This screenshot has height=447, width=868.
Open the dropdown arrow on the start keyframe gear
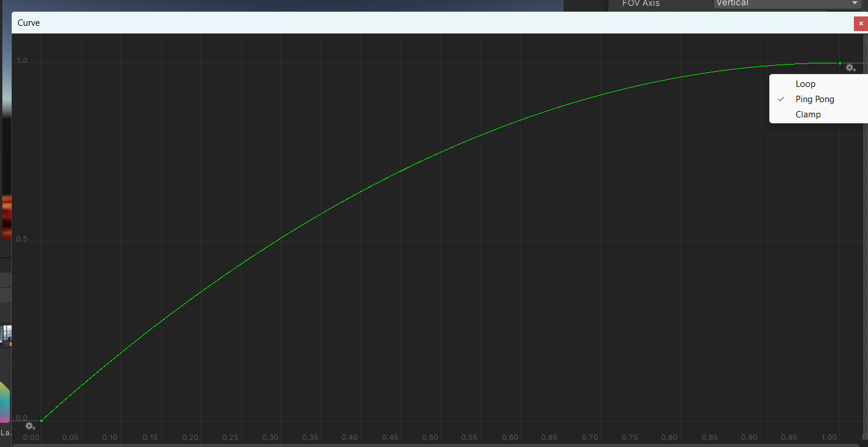click(35, 429)
